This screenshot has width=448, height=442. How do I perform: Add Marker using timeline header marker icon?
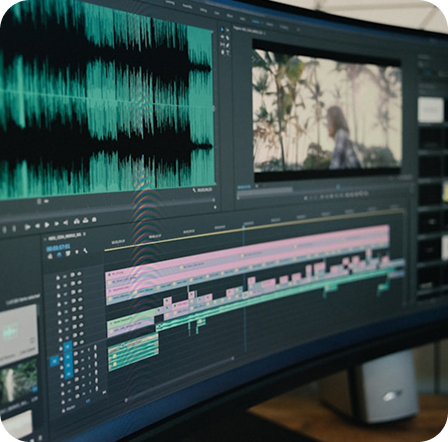76,252
